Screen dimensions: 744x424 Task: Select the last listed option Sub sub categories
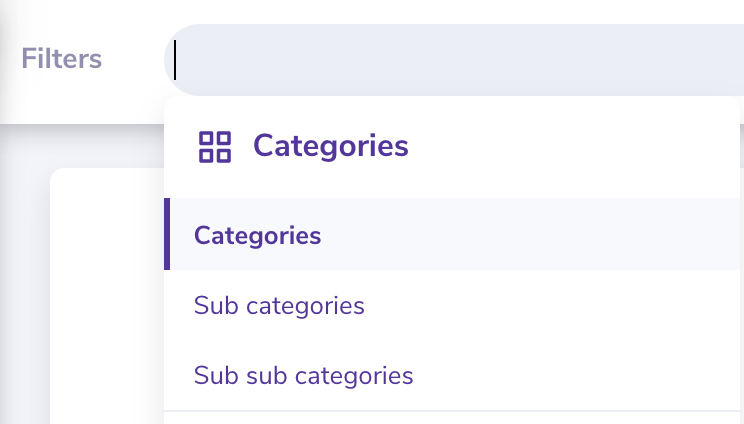304,376
